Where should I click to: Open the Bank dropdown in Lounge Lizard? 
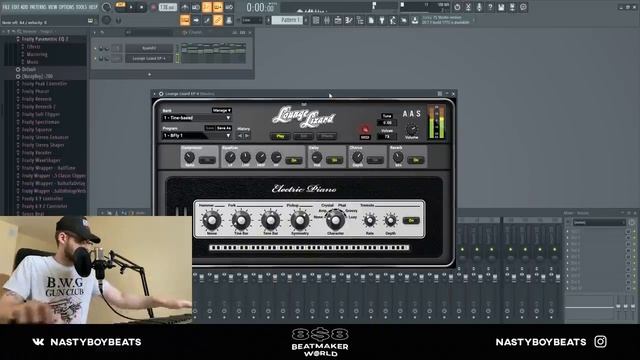point(196,118)
